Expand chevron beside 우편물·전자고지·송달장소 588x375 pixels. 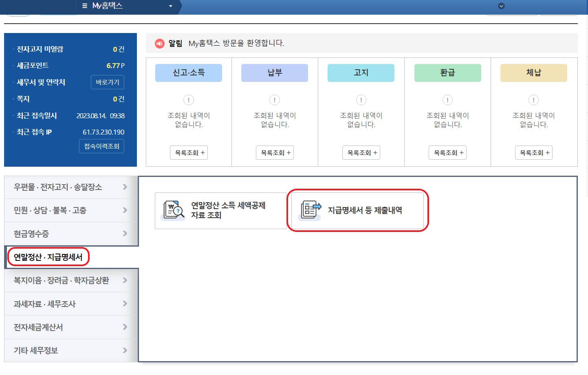click(x=125, y=187)
